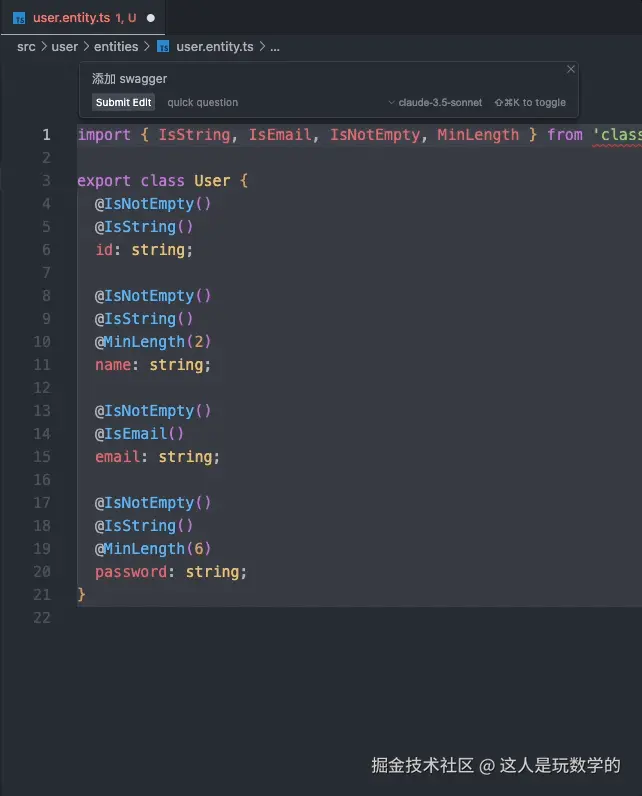Image resolution: width=642 pixels, height=796 pixels.
Task: Open the entities breadcrumb segment
Action: tap(116, 47)
